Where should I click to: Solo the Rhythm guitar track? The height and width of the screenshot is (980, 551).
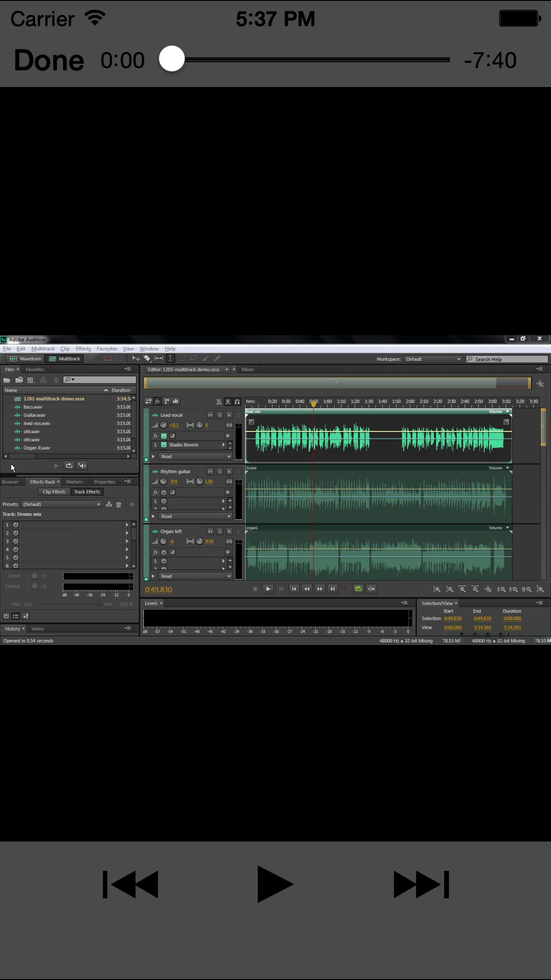tap(220, 471)
